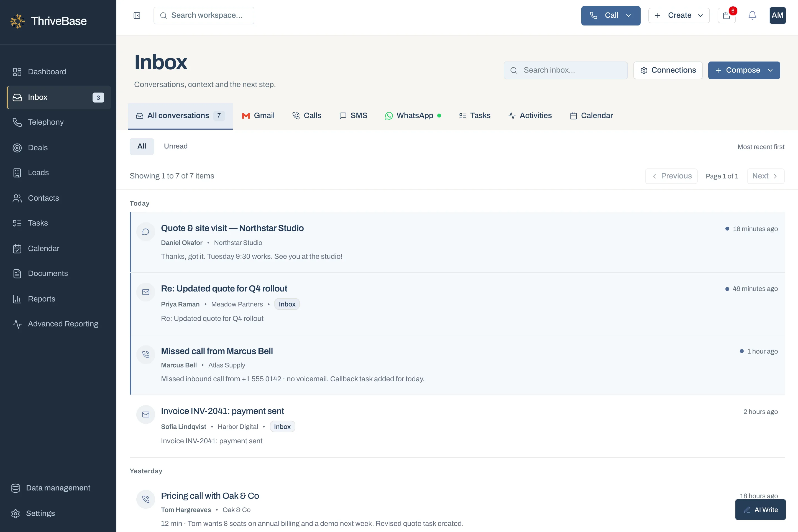The width and height of the screenshot is (798, 532).
Task: Click the ThriveBase logo icon
Action: click(17, 21)
